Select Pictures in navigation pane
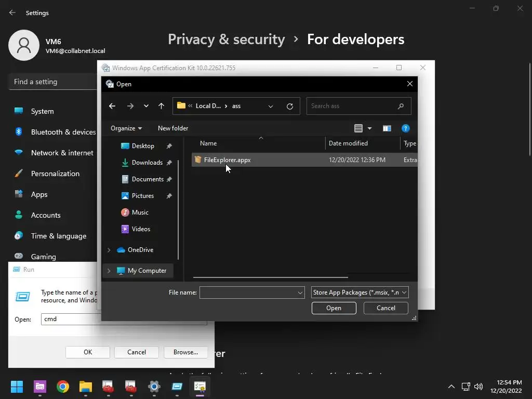The width and height of the screenshot is (532, 399). [142, 196]
